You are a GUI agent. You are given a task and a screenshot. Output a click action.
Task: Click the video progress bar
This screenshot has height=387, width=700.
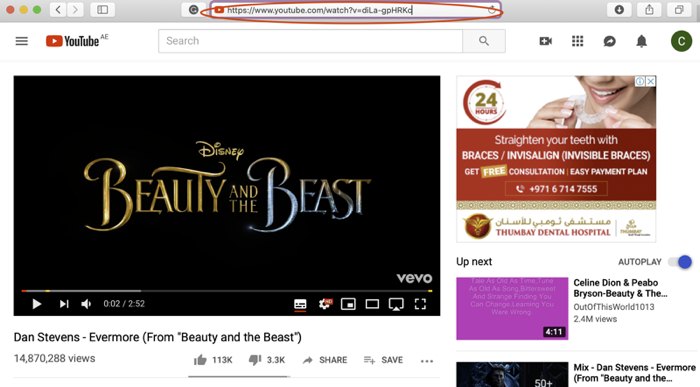(x=227, y=291)
